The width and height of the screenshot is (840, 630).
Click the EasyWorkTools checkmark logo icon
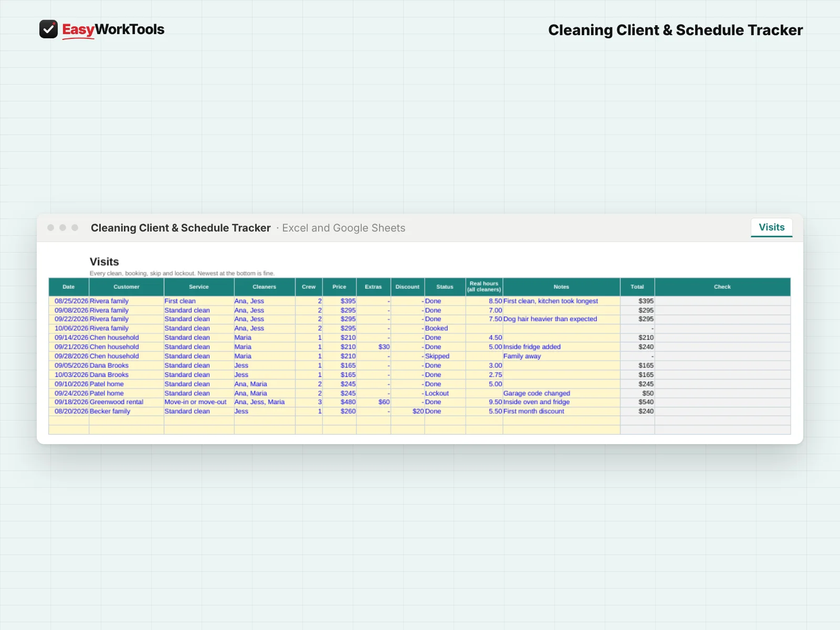click(48, 29)
